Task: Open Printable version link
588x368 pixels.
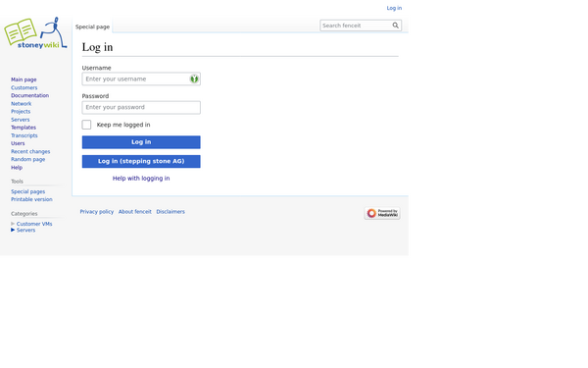Action: tap(31, 199)
